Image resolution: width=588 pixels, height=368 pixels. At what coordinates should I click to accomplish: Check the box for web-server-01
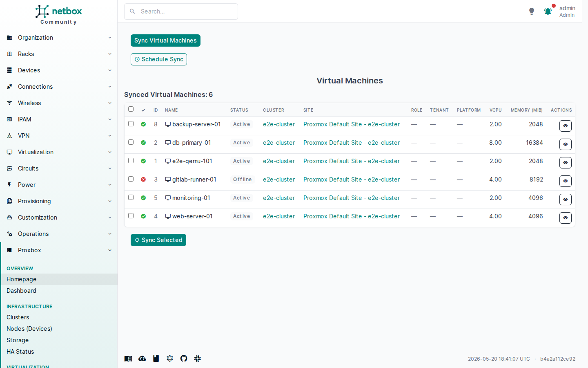131,216
